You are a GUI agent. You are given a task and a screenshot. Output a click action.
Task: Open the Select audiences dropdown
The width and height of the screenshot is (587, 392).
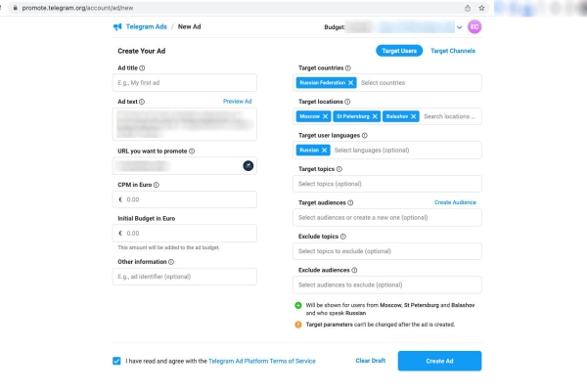pos(387,217)
